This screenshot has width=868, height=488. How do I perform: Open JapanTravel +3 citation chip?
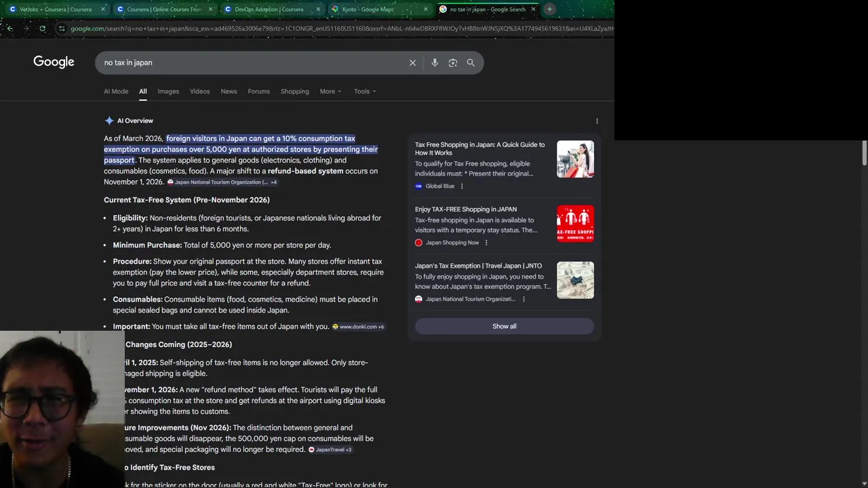330,449
